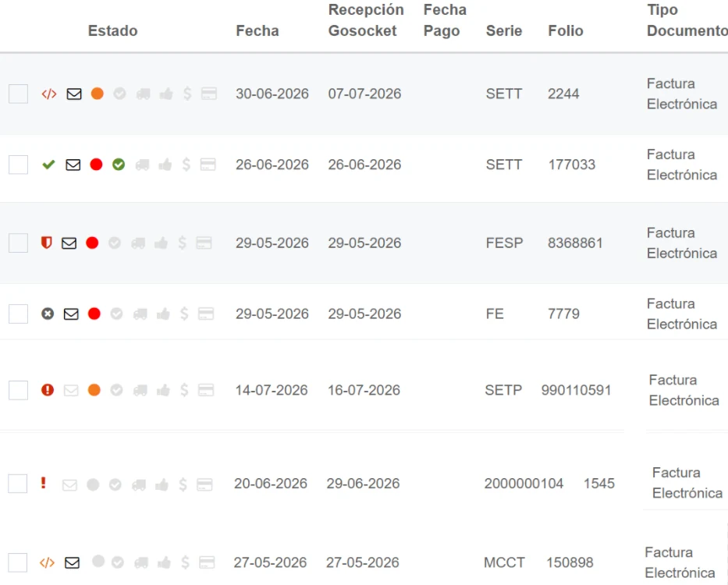728x585 pixels.
Task: Click the red status dot for folio 177033
Action: pyautogui.click(x=96, y=165)
